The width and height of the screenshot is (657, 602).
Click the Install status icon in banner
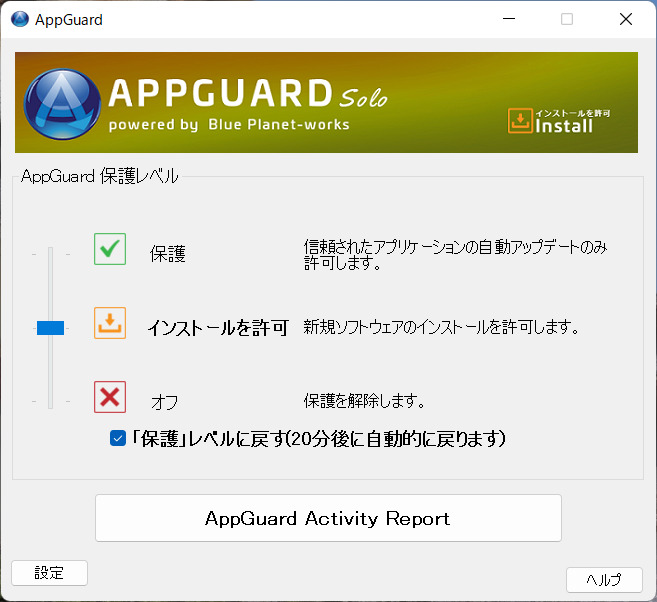(x=520, y=121)
